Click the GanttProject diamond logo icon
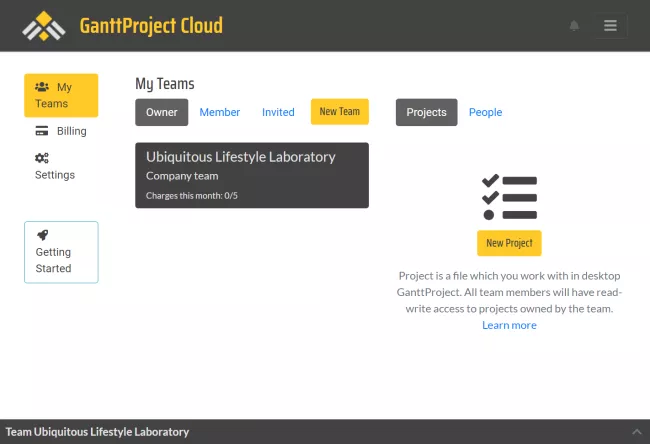The height and width of the screenshot is (444, 650). pyautogui.click(x=44, y=26)
